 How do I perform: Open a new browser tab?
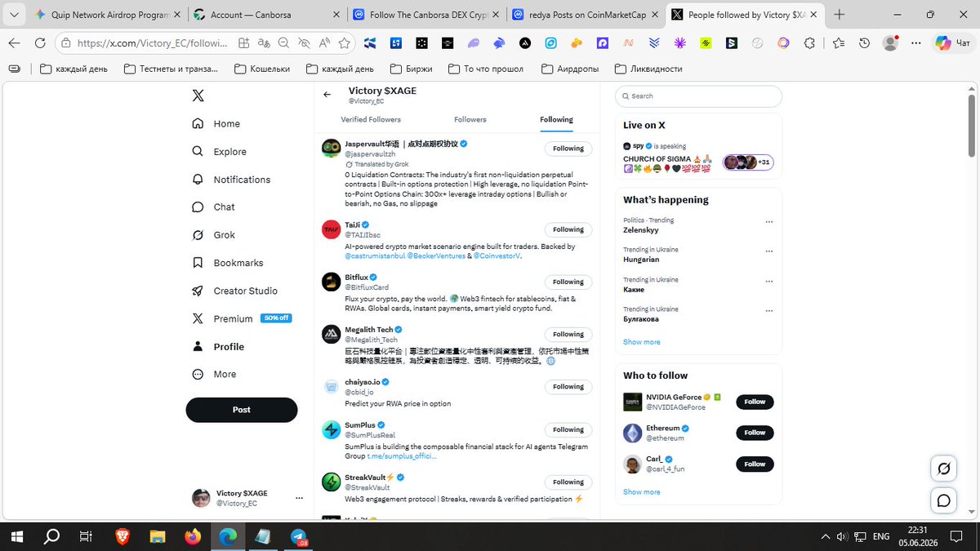(x=840, y=15)
